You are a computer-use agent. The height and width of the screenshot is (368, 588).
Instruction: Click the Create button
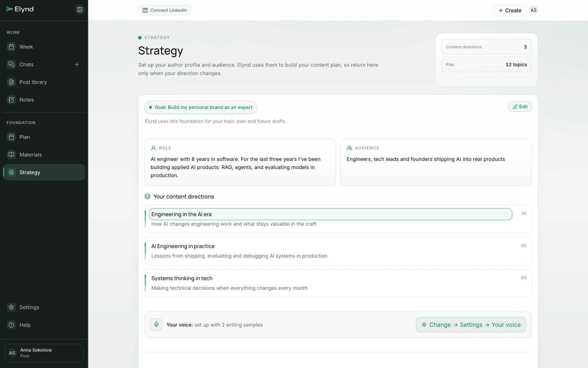tap(510, 10)
